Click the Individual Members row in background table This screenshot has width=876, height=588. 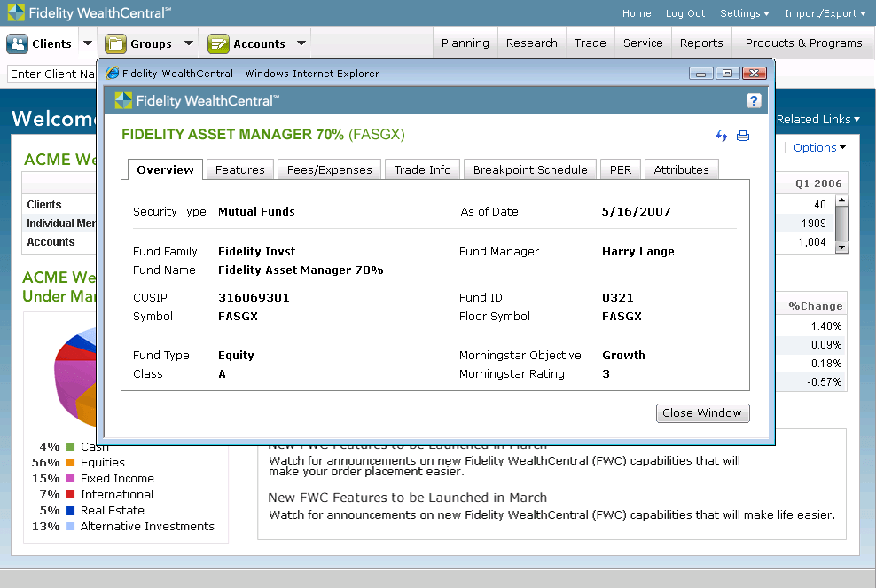(x=61, y=223)
